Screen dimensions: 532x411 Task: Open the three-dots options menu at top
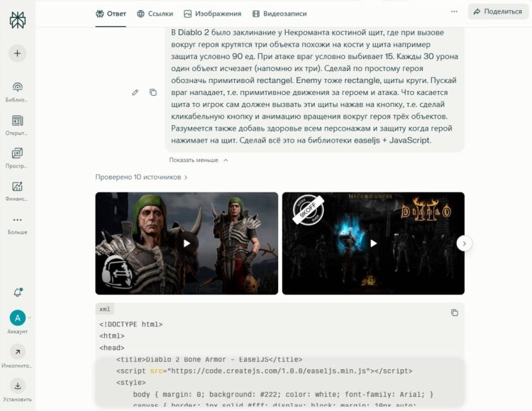(454, 11)
